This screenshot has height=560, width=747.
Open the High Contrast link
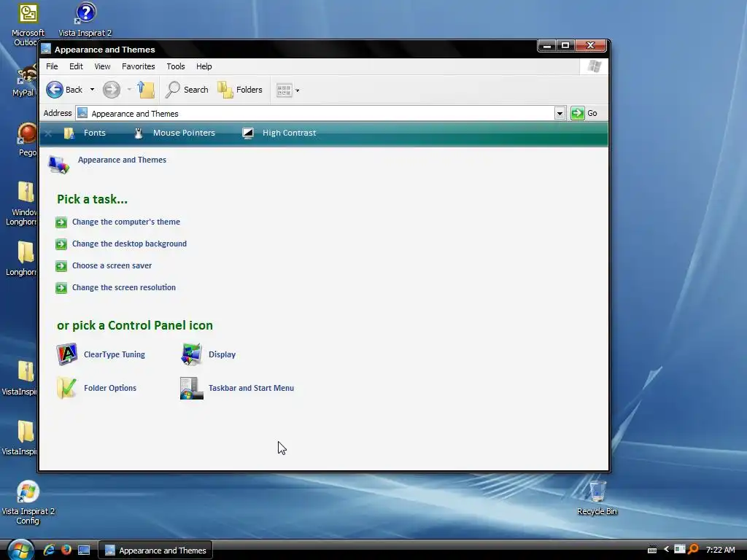pos(289,133)
